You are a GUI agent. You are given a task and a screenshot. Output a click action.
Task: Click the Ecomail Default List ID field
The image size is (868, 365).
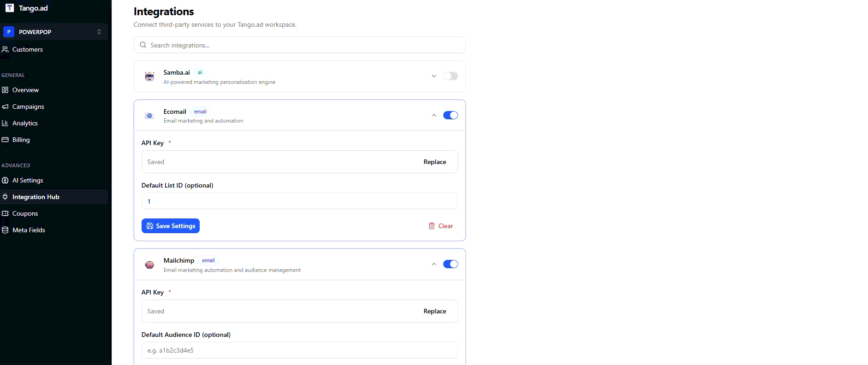coord(300,201)
